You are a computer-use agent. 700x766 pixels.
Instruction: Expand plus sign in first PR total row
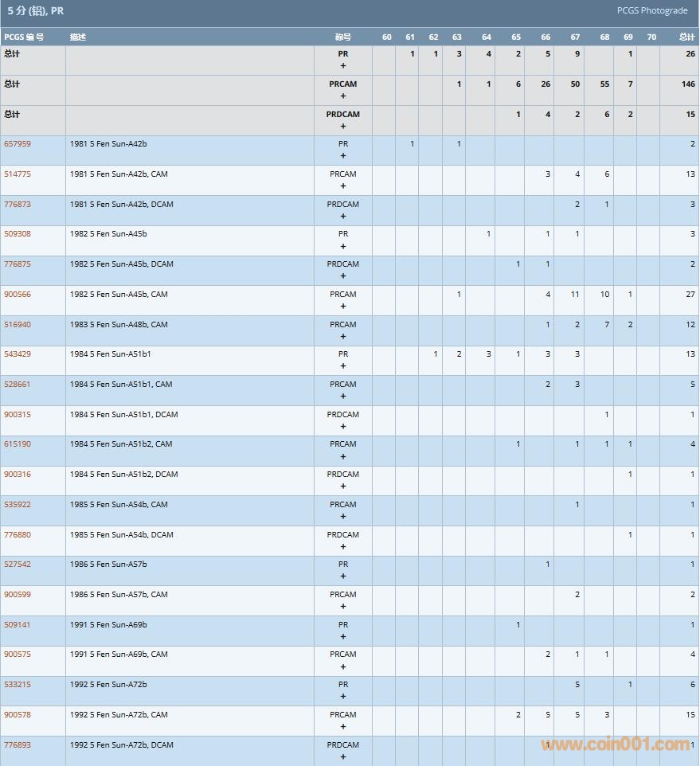click(343, 66)
